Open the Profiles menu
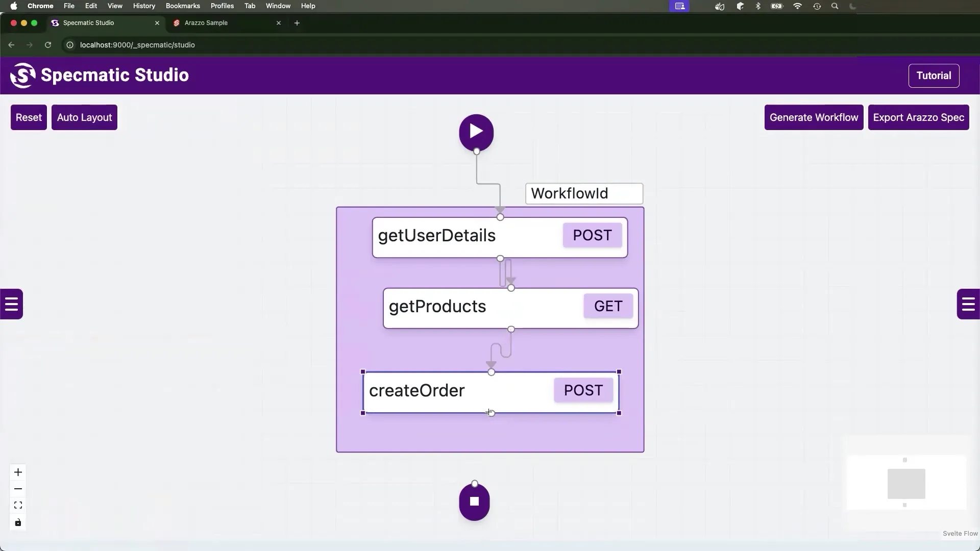This screenshot has height=551, width=980. coord(222,6)
